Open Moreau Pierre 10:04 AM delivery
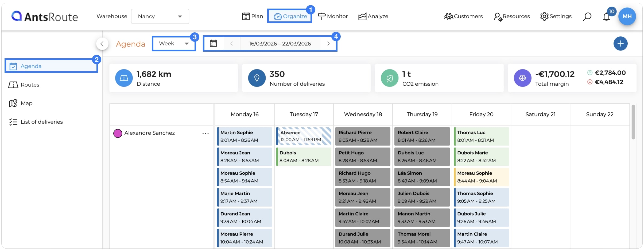Image resolution: width=644 pixels, height=251 pixels. point(245,238)
